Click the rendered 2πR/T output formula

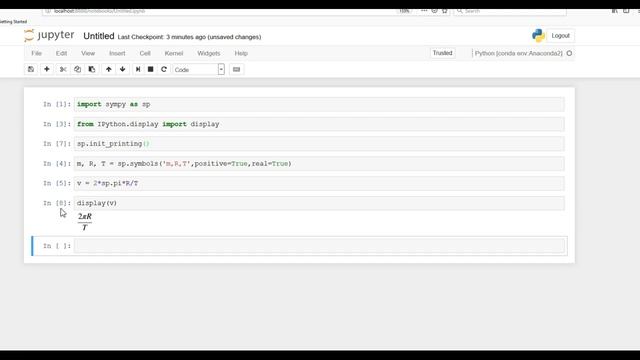coord(84,222)
